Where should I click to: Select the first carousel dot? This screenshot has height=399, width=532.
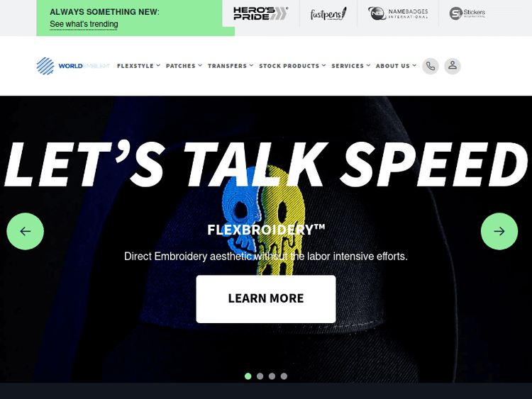(248, 376)
